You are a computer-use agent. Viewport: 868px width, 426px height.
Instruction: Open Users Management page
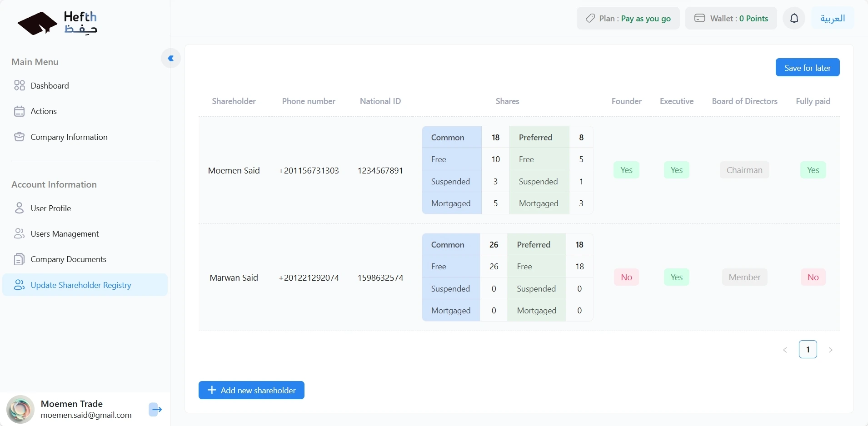(x=65, y=234)
